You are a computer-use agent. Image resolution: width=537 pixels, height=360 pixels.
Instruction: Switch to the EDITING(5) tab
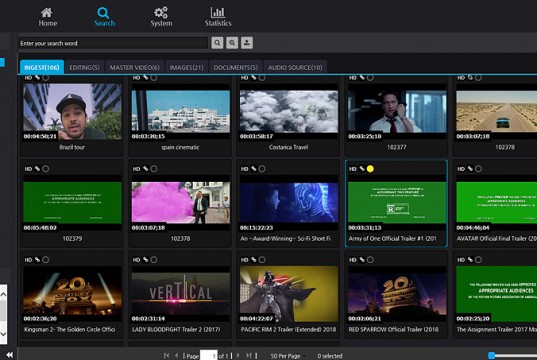coord(84,67)
